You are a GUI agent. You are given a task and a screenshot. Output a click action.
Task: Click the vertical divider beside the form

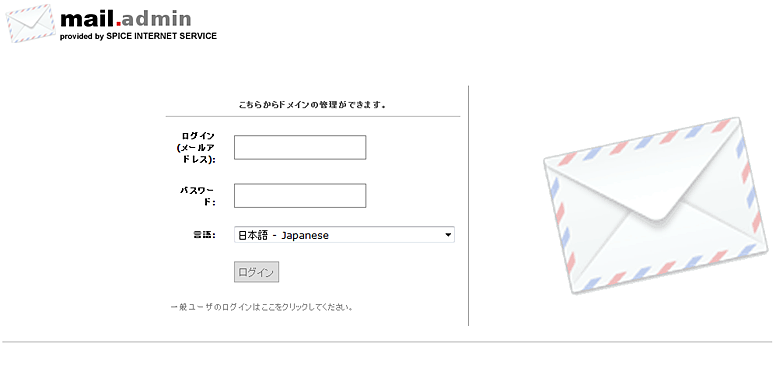469,205
